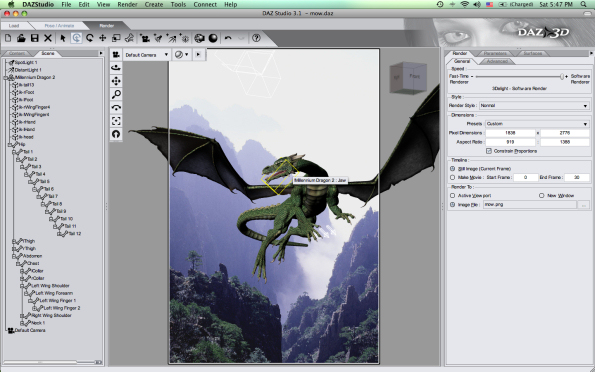Switch to the Content tab
Screen dimensions: 595x372
coord(17,53)
